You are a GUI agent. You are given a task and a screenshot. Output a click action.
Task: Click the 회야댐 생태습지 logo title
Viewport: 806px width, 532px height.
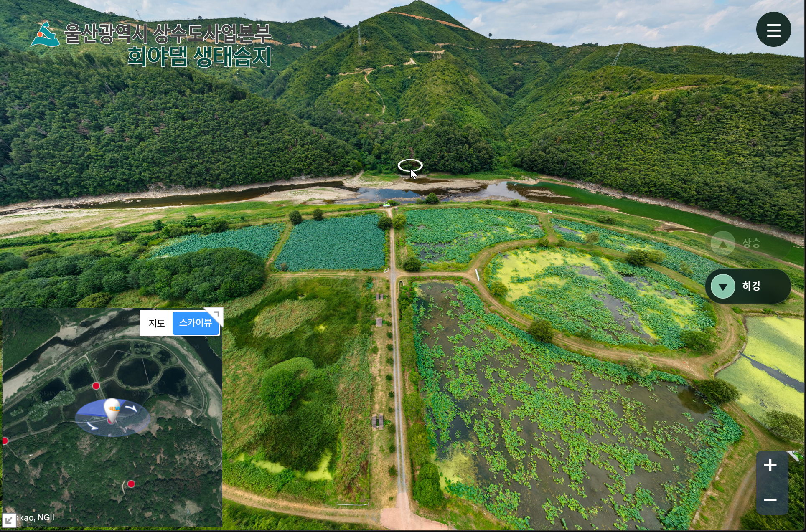coord(199,57)
